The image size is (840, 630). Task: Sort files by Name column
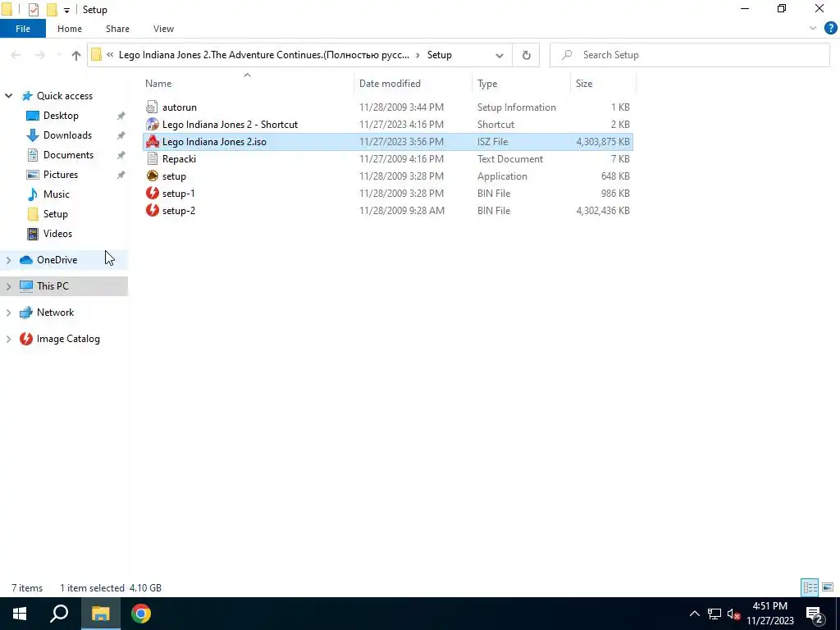coord(247,84)
